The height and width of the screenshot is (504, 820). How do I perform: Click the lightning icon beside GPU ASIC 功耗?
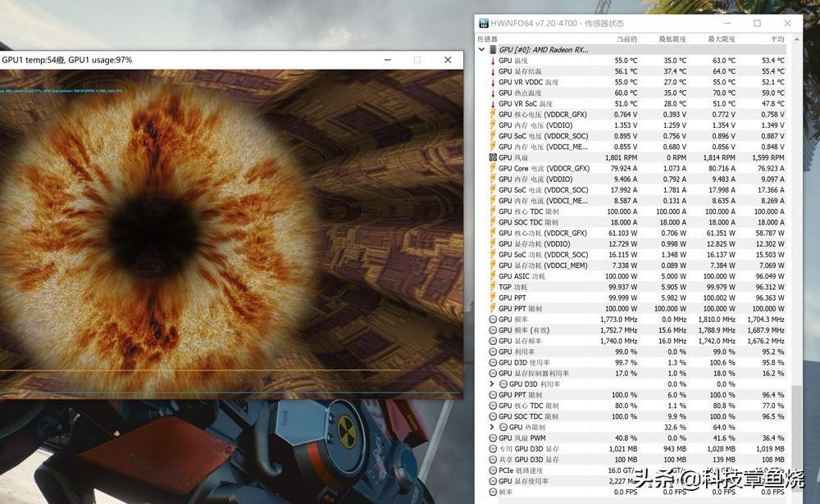coord(493,276)
